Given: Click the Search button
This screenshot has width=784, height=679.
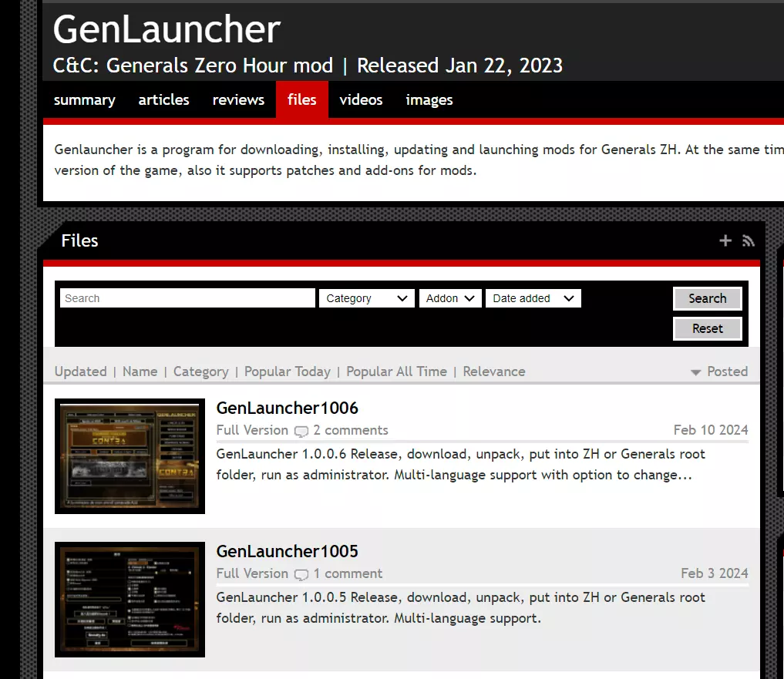Looking at the screenshot, I should tap(707, 298).
